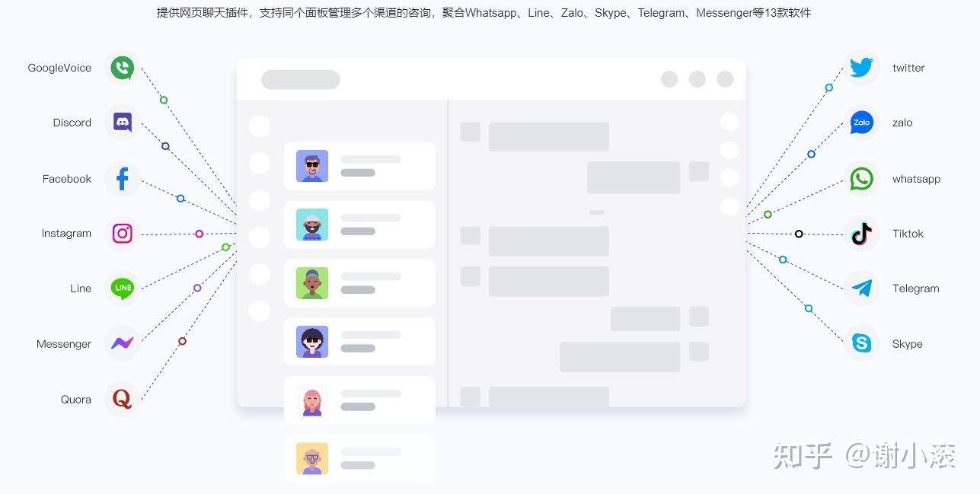The image size is (980, 494).
Task: Click the Facebook text label
Action: pos(67,179)
